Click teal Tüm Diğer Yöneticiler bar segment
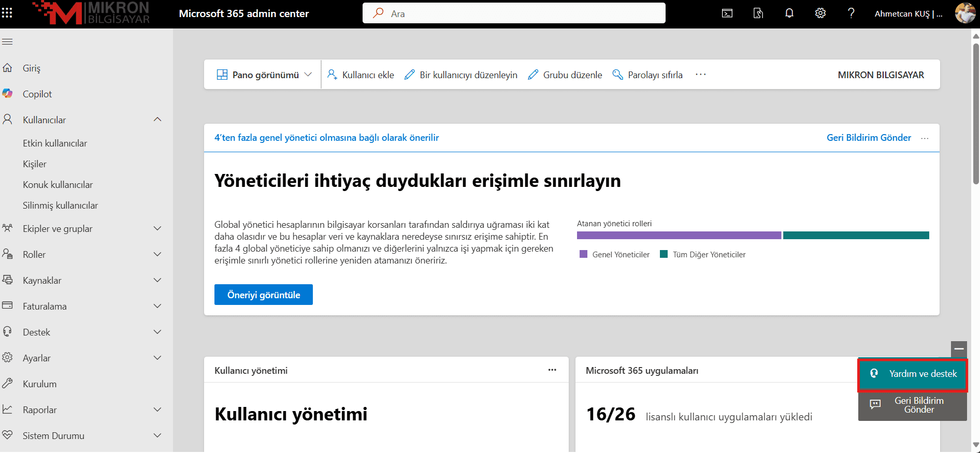This screenshot has width=980, height=453. coord(856,235)
